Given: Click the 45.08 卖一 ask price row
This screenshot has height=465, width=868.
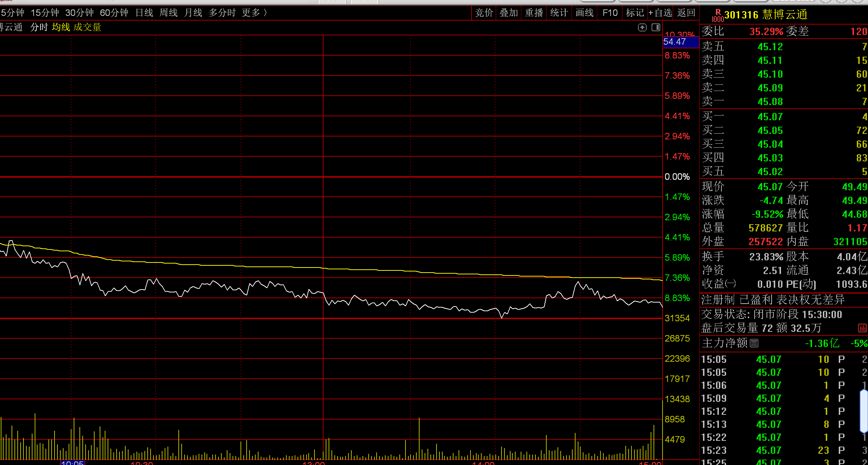Looking at the screenshot, I should tap(770, 102).
